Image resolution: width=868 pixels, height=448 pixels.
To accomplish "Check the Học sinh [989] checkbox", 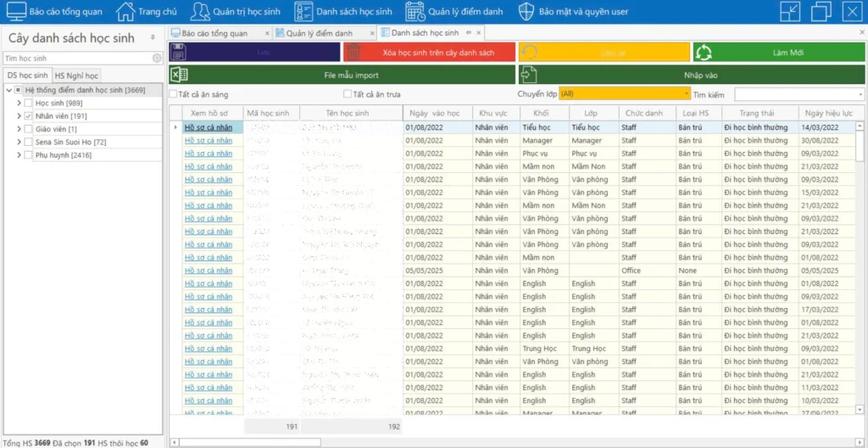I will coord(28,103).
